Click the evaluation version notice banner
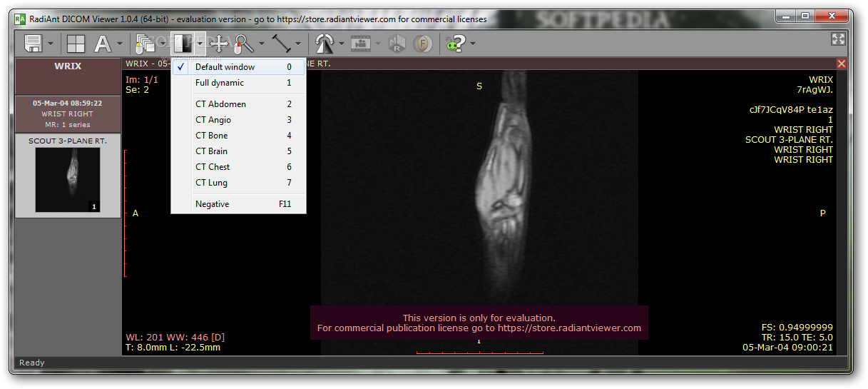 tap(479, 323)
